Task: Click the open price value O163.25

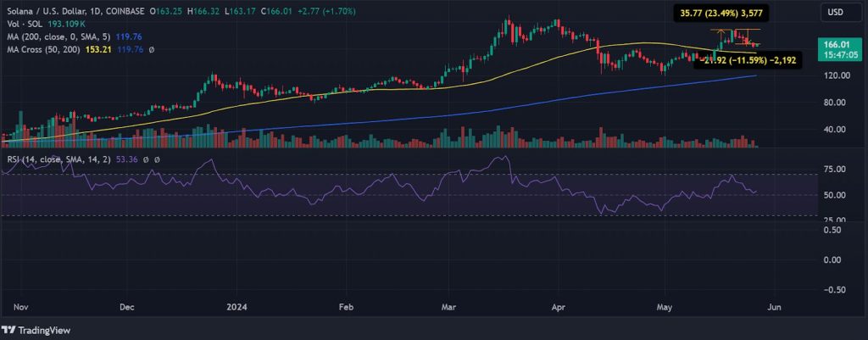Action: 168,11
